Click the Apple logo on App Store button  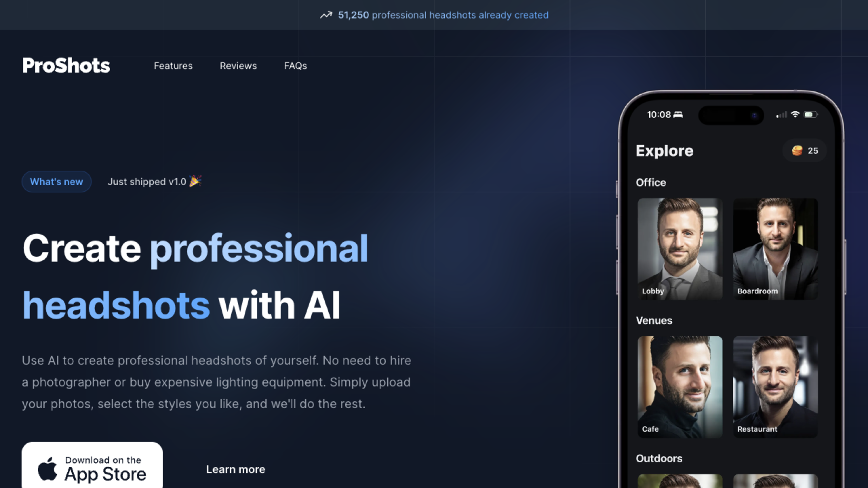tap(47, 469)
